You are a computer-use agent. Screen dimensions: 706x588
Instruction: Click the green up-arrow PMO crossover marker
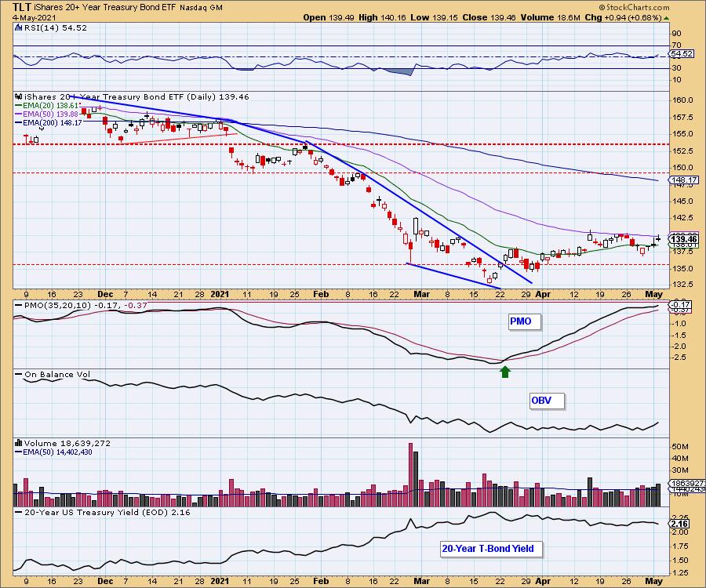click(505, 372)
